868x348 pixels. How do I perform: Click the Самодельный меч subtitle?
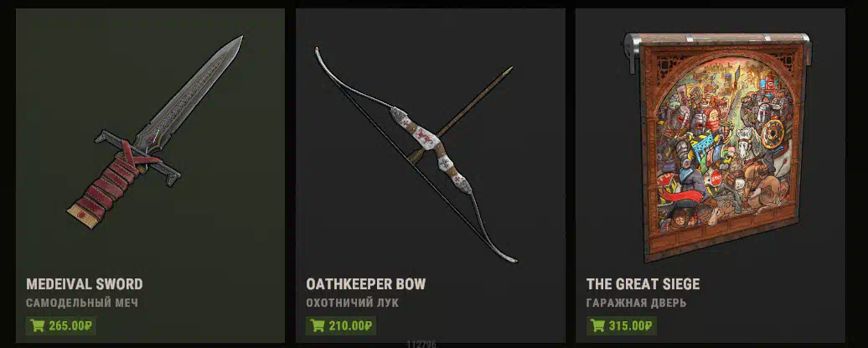tap(82, 303)
